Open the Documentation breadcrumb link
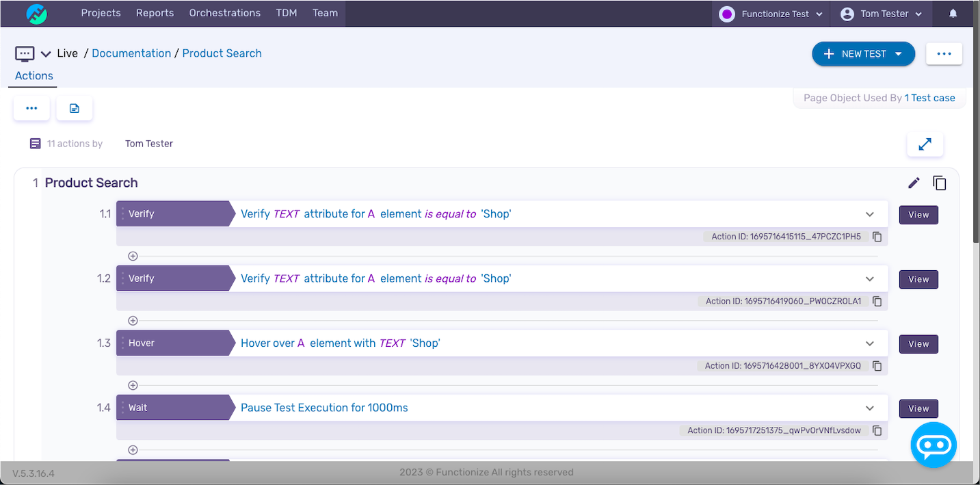 131,53
